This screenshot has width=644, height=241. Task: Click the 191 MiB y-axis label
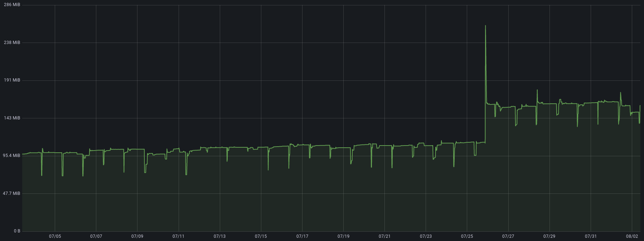click(12, 80)
